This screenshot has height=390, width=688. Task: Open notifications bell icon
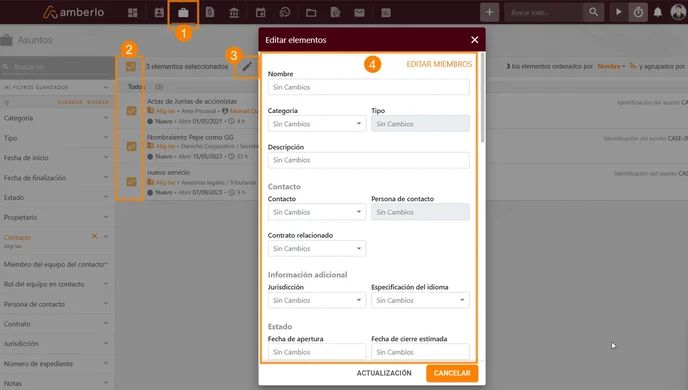[x=658, y=12]
